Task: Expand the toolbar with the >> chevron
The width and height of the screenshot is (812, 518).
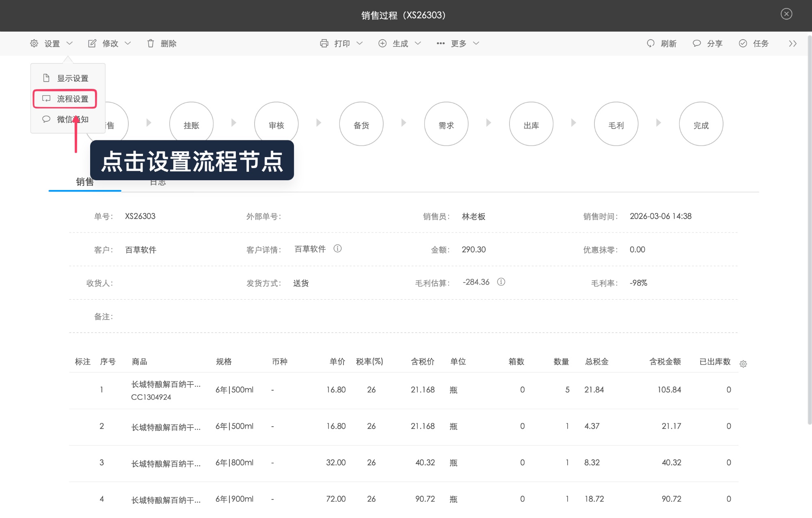Action: (x=793, y=43)
